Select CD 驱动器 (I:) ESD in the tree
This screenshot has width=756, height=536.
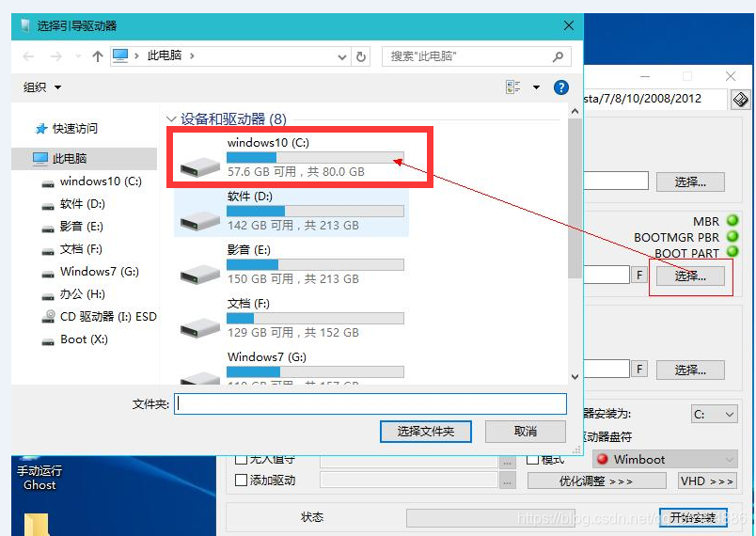pos(100,317)
